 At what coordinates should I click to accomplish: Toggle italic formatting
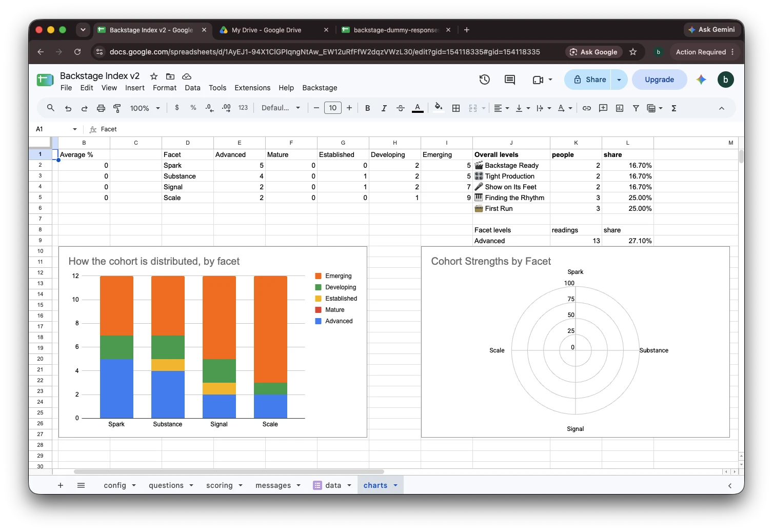click(384, 108)
